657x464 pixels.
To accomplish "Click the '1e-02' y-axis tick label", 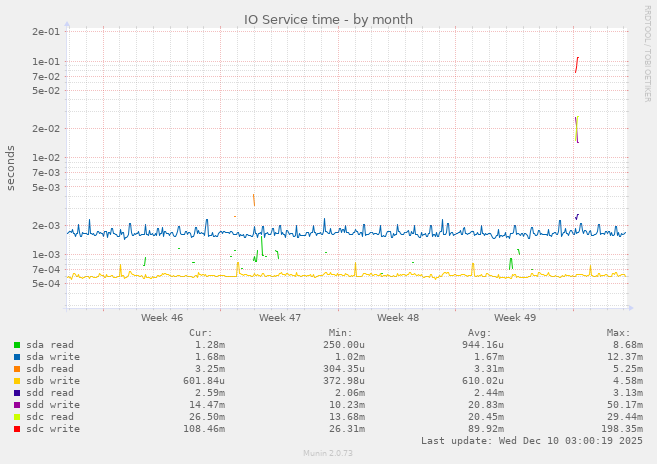I will [x=46, y=158].
